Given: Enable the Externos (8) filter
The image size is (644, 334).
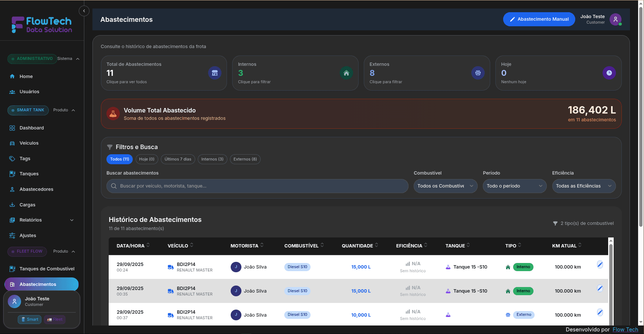Looking at the screenshot, I should (x=245, y=159).
